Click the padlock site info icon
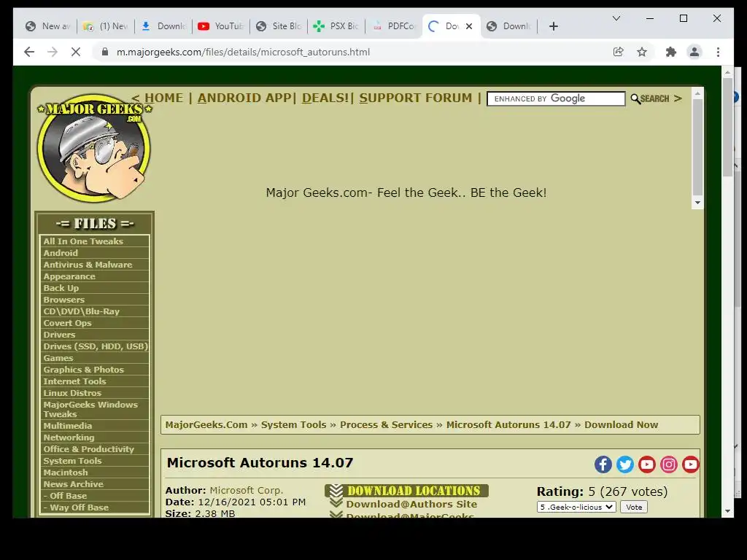 coord(105,52)
